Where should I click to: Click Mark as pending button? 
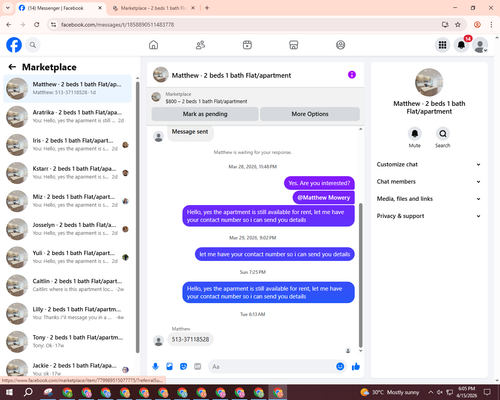pyautogui.click(x=205, y=114)
